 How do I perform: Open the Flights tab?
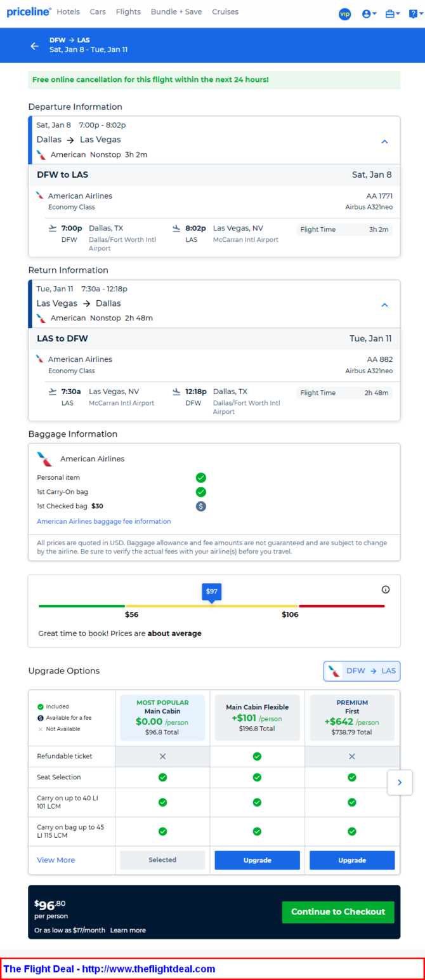pos(128,12)
